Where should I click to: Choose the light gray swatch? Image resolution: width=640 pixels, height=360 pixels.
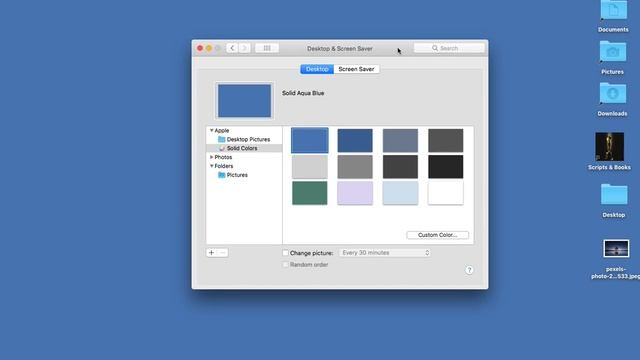(x=310, y=167)
